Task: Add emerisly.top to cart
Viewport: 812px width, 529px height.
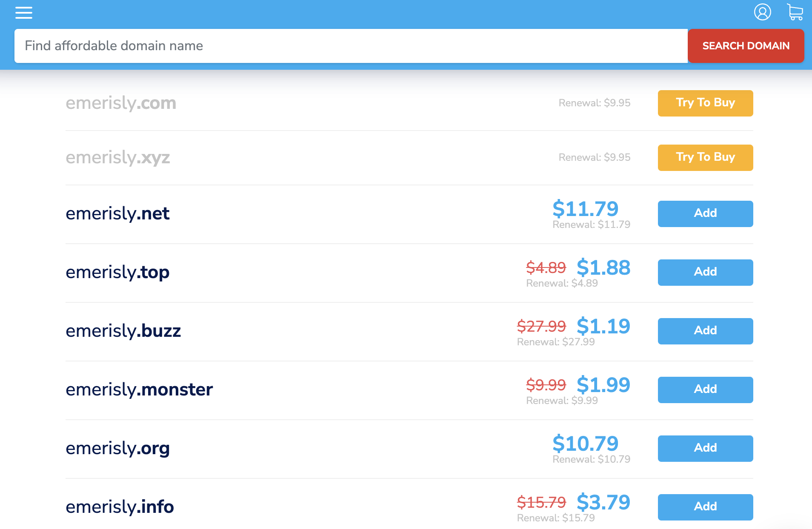Action: (x=705, y=272)
